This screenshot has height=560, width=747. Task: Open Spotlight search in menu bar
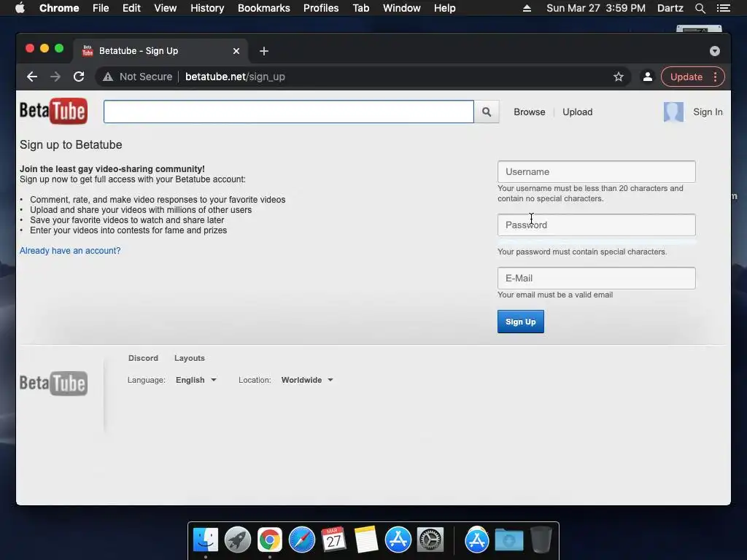(x=700, y=8)
